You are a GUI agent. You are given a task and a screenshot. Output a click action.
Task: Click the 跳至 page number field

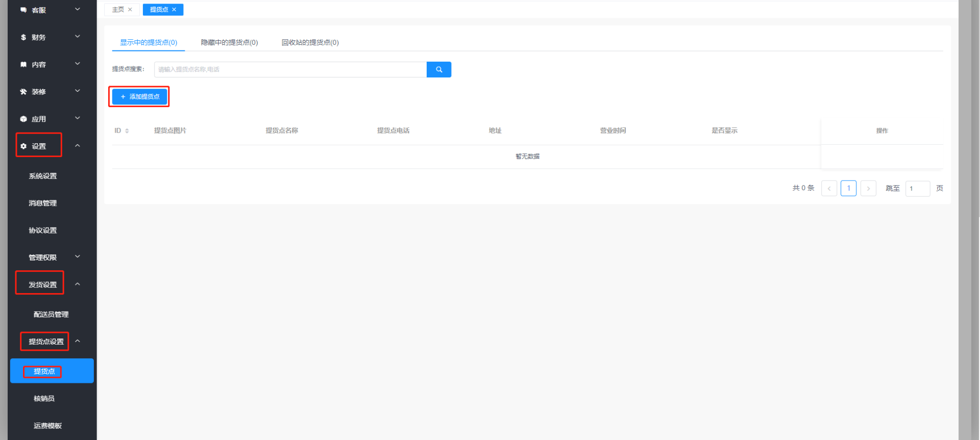[x=917, y=188]
